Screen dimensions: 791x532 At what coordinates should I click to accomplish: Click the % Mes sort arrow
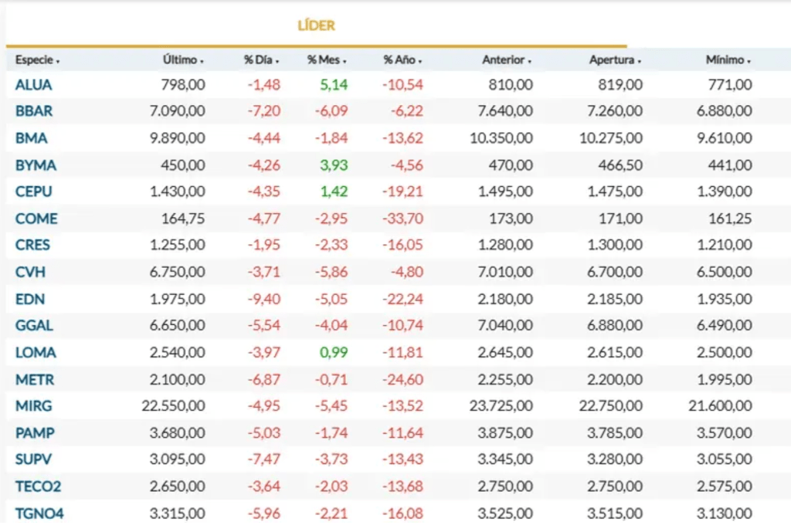[345, 61]
